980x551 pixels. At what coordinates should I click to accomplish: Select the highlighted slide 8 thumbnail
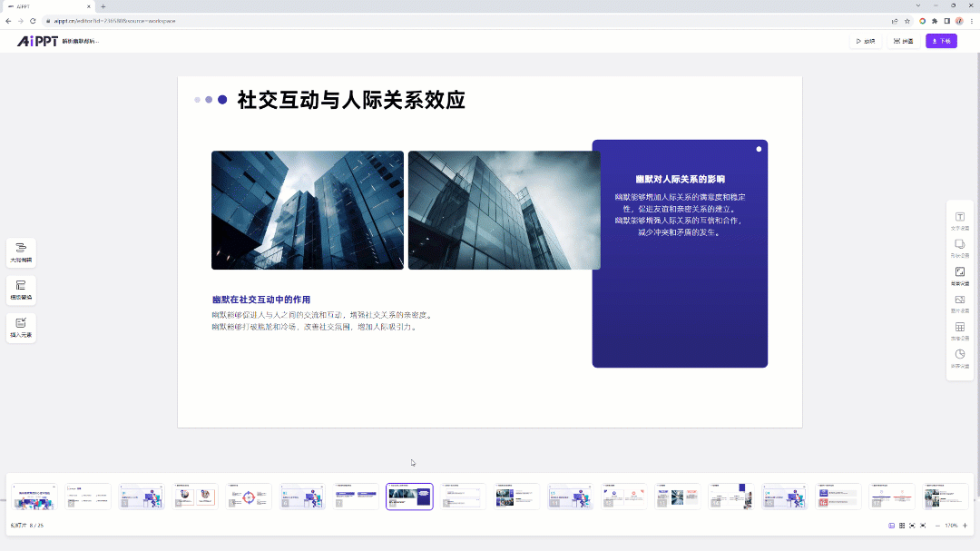[x=409, y=497]
